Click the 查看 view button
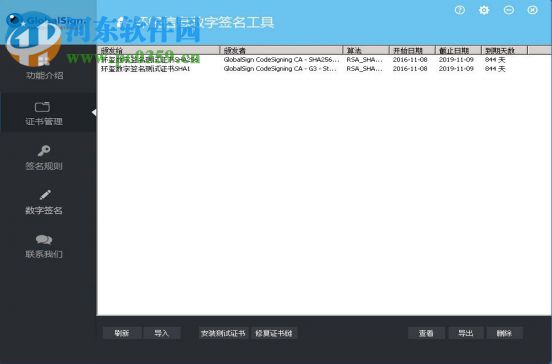The image size is (552, 364). coord(426,333)
